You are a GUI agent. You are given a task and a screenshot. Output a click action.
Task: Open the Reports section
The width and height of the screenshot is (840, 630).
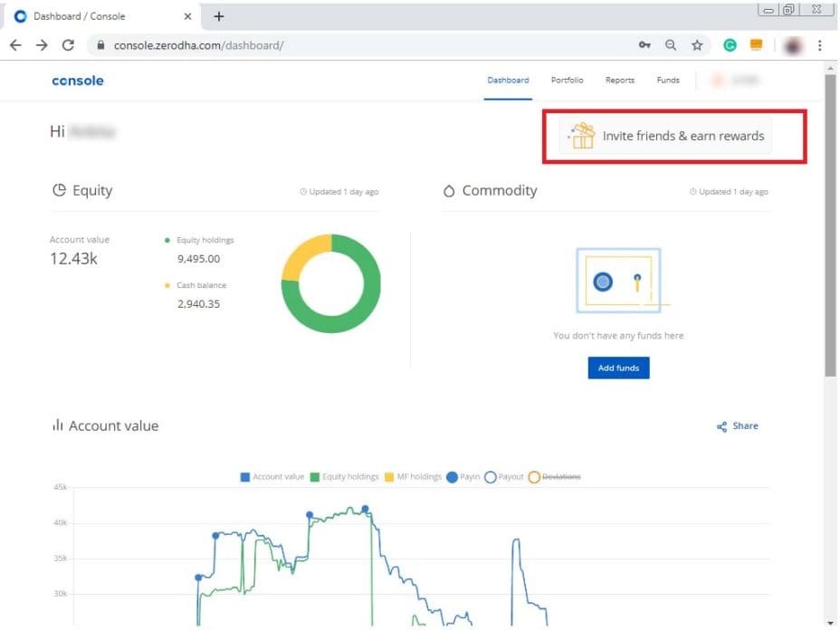619,81
